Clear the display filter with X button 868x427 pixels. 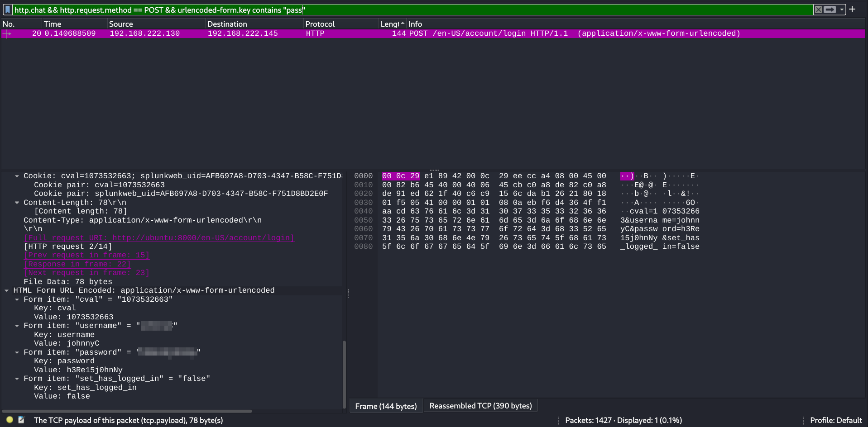(x=818, y=9)
